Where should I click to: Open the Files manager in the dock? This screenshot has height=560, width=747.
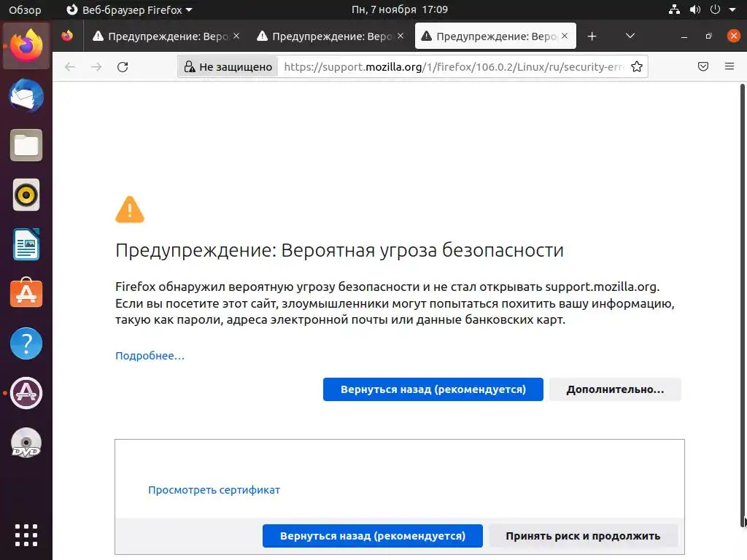click(x=26, y=145)
